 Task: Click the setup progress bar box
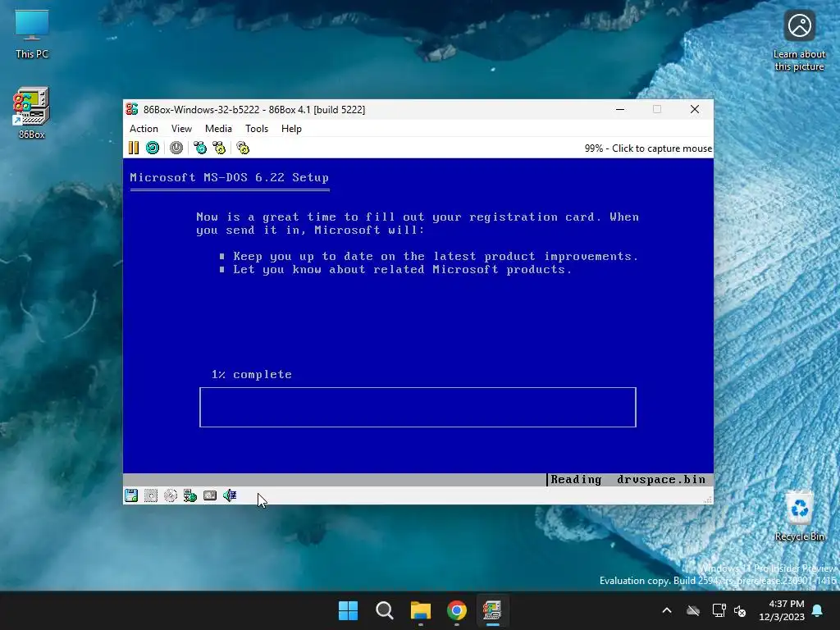pyautogui.click(x=418, y=407)
